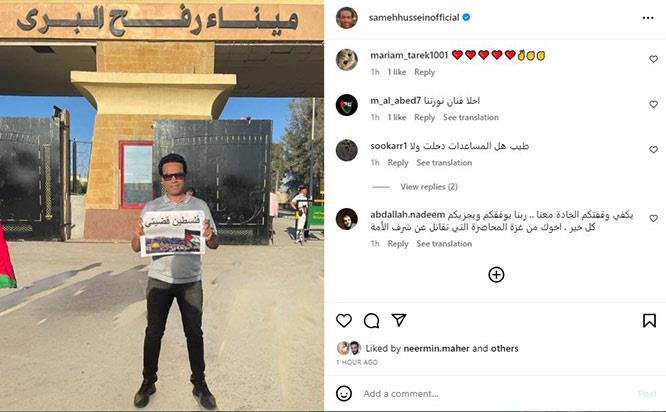Like abdallah.nadeem's comment
Screen dimensions: 666x412
tap(654, 218)
